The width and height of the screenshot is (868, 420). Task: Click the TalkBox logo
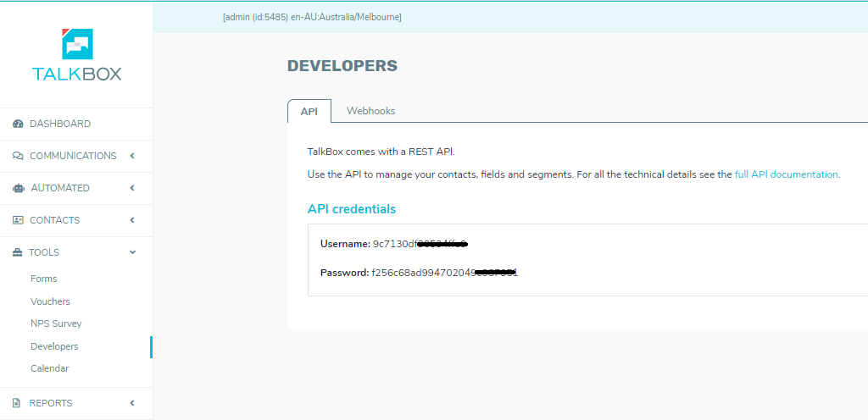click(76, 55)
